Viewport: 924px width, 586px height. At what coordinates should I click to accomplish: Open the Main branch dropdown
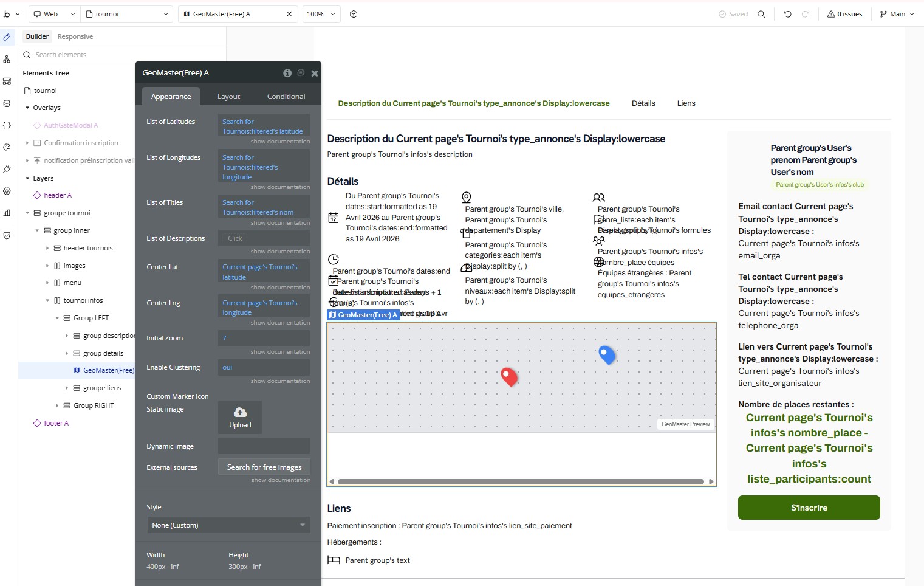click(x=897, y=14)
